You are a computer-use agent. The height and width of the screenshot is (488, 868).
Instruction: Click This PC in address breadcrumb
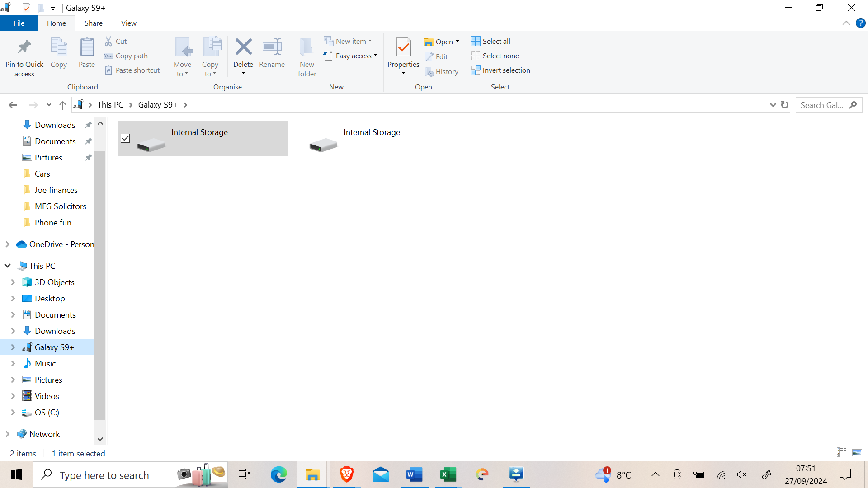[110, 105]
